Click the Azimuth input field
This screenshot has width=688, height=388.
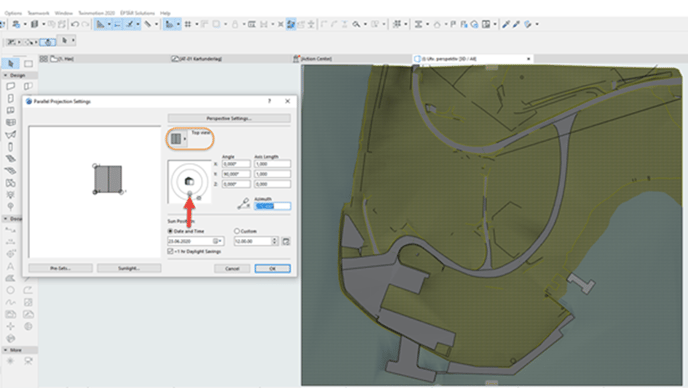click(272, 206)
